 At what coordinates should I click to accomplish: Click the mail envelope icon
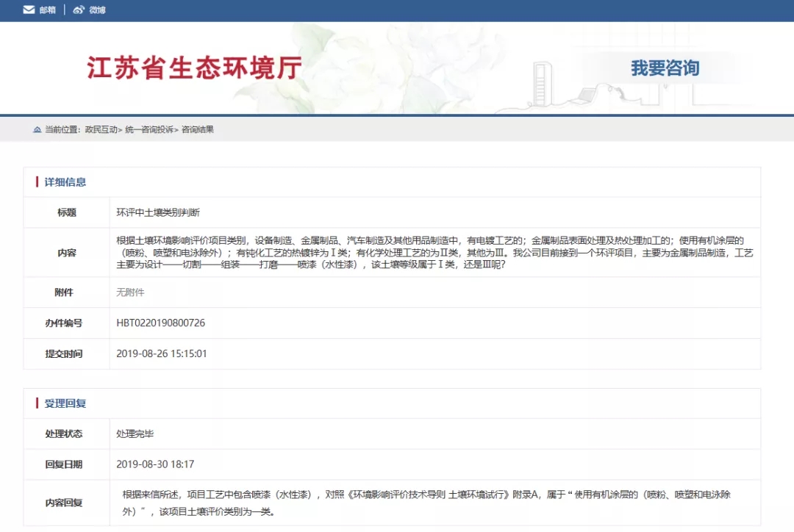(29, 10)
